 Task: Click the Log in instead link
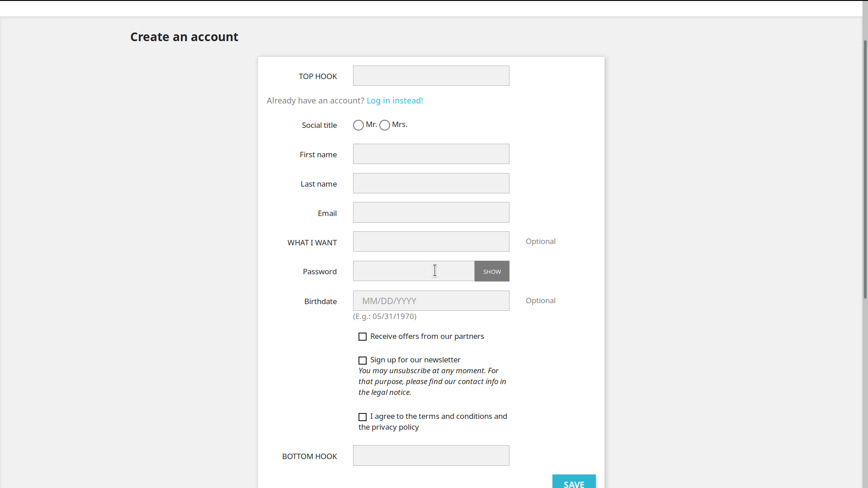coord(395,101)
